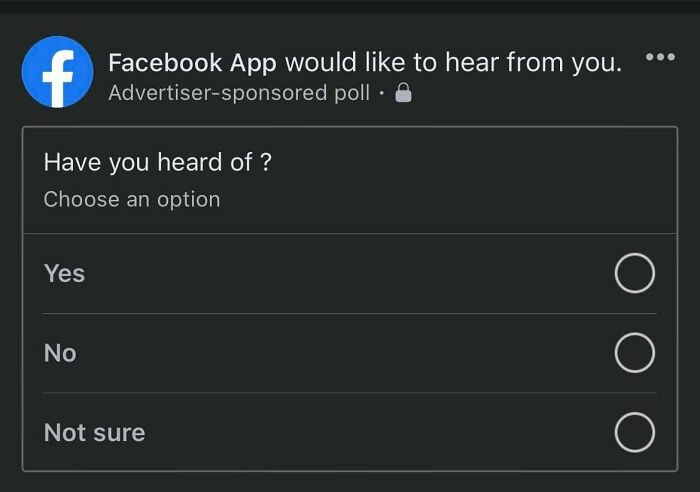This screenshot has width=700, height=492.
Task: Open the Facebook App page name
Action: [192, 62]
